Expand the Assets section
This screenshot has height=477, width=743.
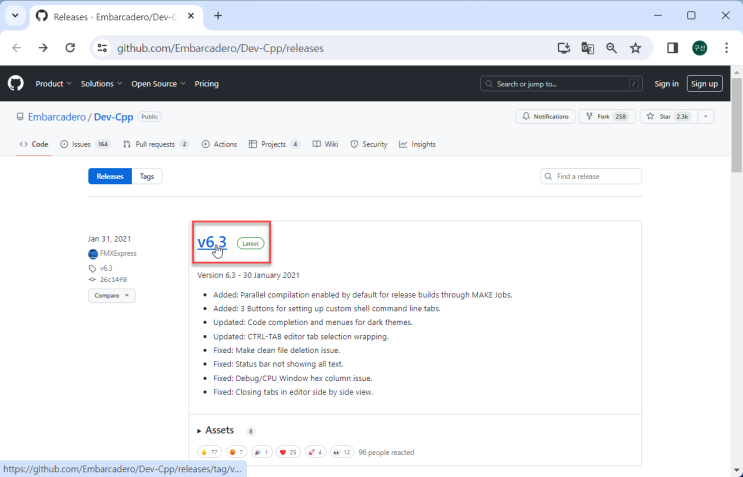point(218,430)
